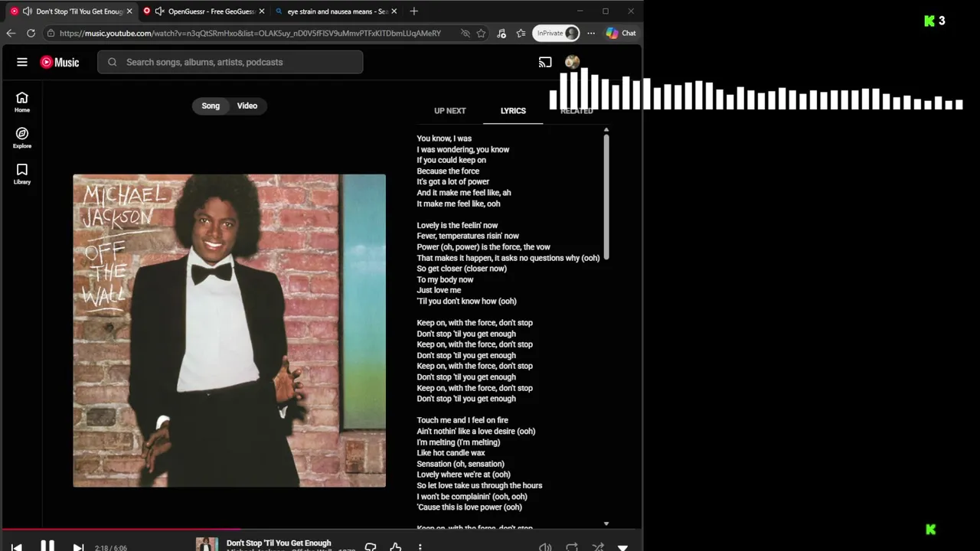Click the lyric line "Lovely is the feelin' now"
The height and width of the screenshot is (551, 980).
pyautogui.click(x=457, y=226)
